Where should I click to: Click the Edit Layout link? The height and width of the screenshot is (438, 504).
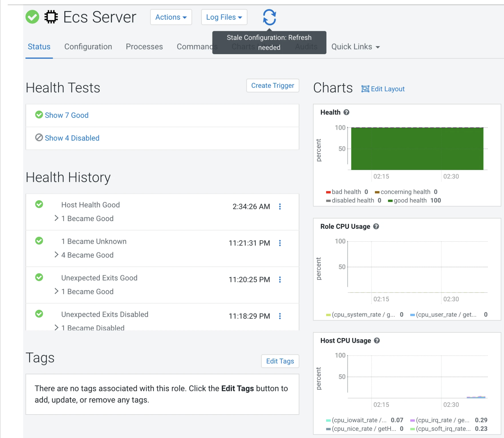point(383,89)
